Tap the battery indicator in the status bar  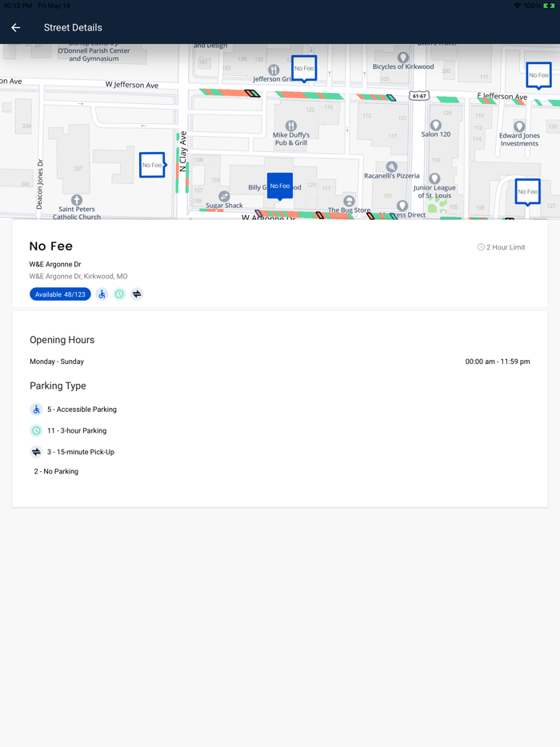(549, 6)
